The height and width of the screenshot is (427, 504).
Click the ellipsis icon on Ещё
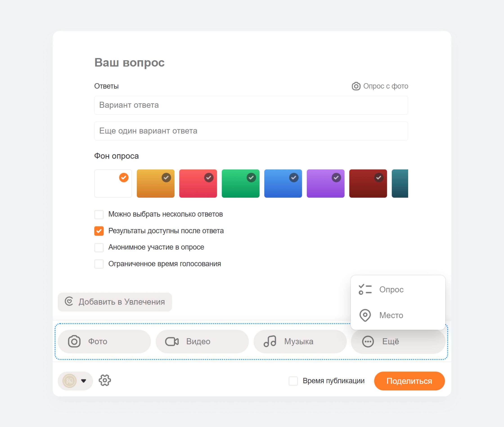368,342
